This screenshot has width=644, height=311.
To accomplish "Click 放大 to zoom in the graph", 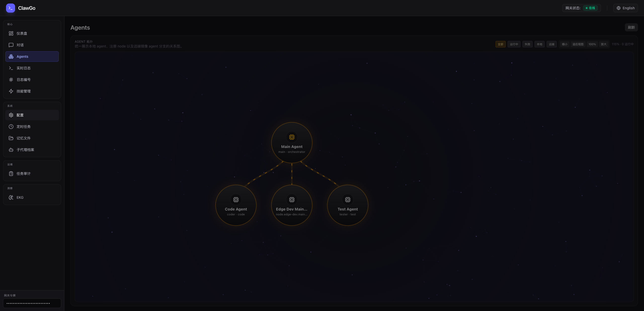I will [603, 44].
